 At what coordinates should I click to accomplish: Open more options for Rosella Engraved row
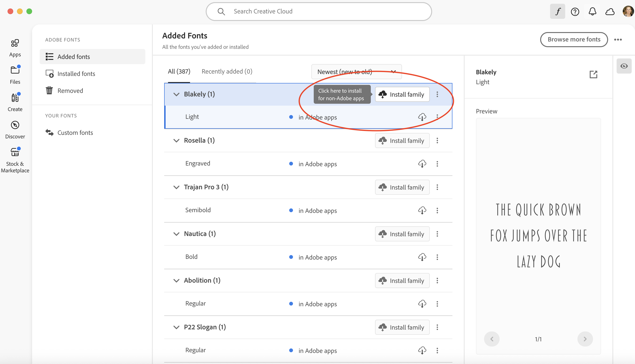tap(437, 164)
